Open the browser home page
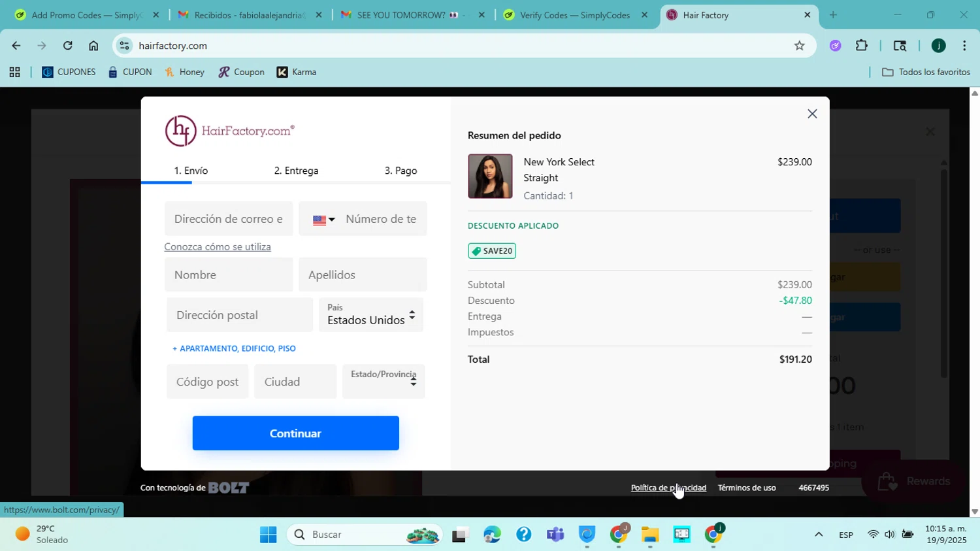980x551 pixels. (93, 46)
